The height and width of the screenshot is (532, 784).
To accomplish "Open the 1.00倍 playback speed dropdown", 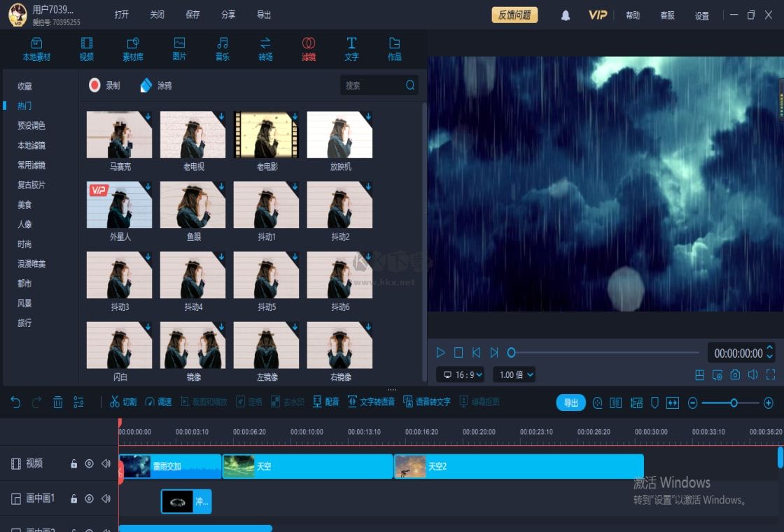I will tap(514, 375).
